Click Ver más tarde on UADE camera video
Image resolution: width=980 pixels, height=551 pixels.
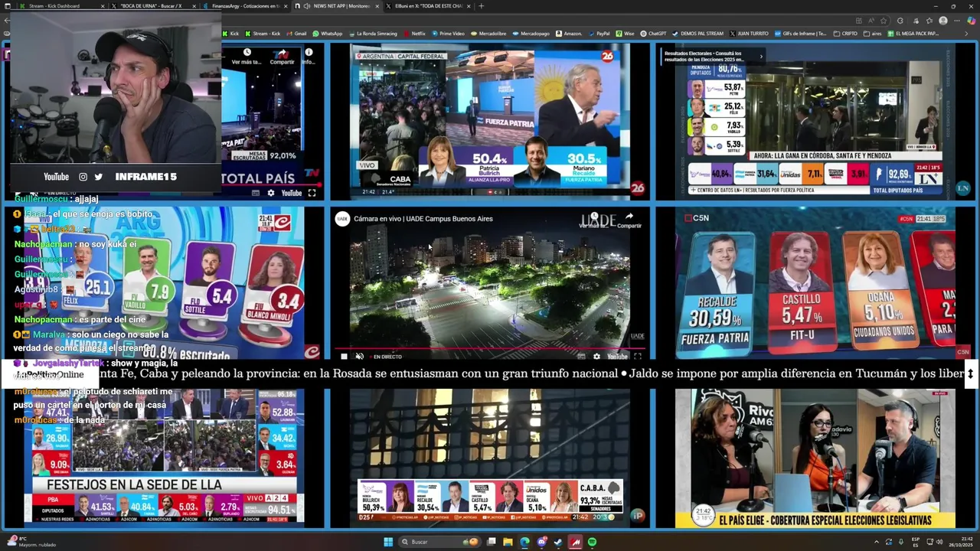click(x=594, y=220)
